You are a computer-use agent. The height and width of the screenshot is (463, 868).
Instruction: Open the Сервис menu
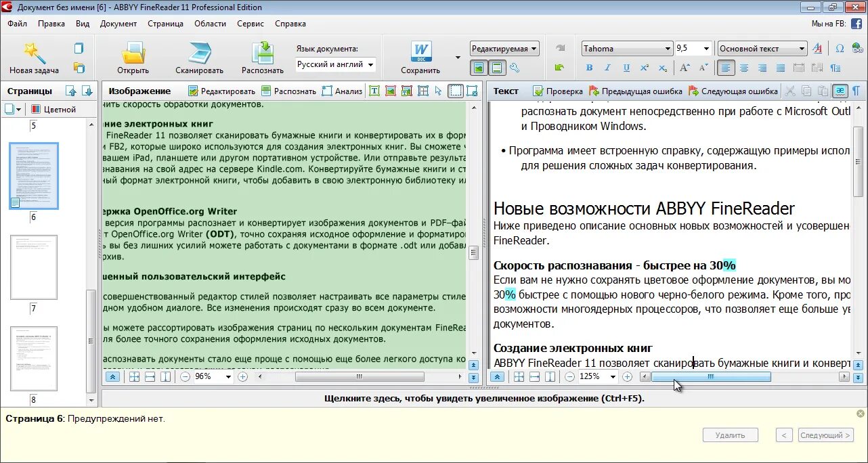[x=251, y=24]
